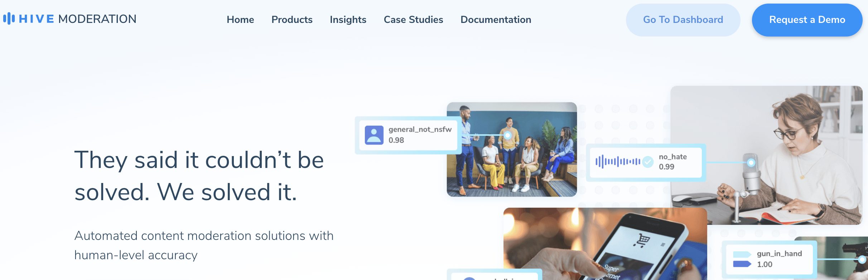The height and width of the screenshot is (280, 868).
Task: Open the Home menu item
Action: tap(240, 20)
